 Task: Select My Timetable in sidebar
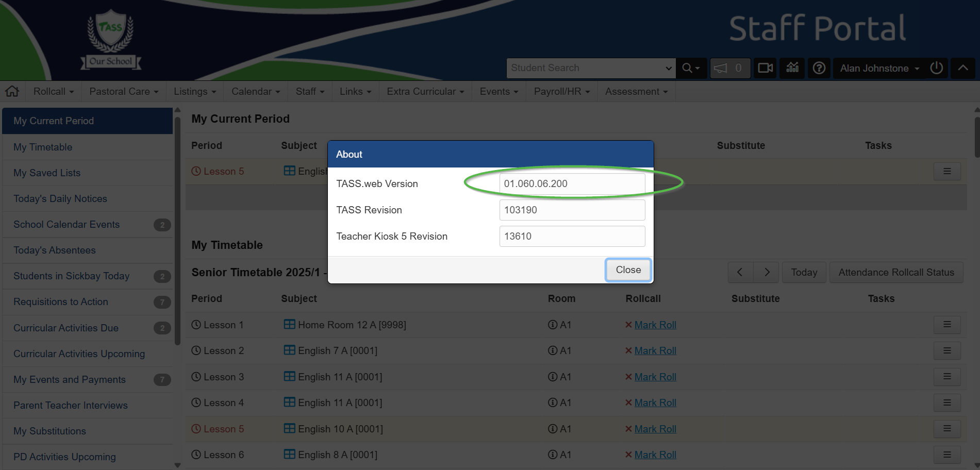click(x=43, y=147)
